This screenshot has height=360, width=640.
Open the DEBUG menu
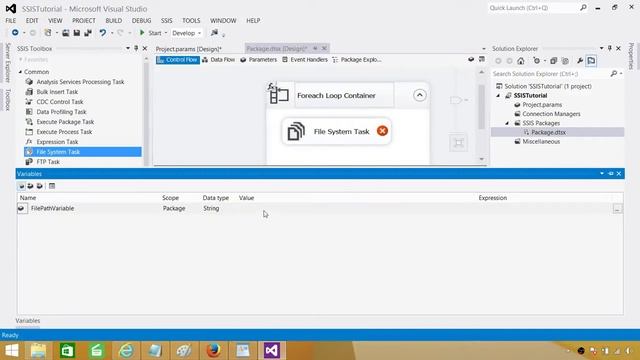tap(141, 20)
